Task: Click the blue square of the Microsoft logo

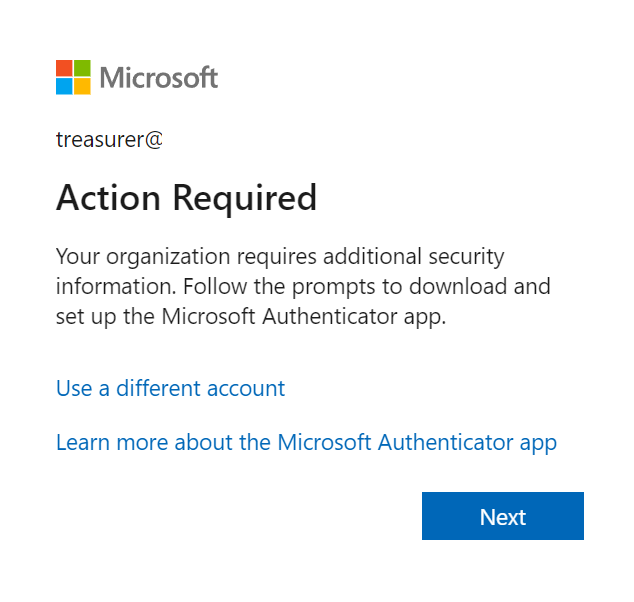Action: [64, 86]
